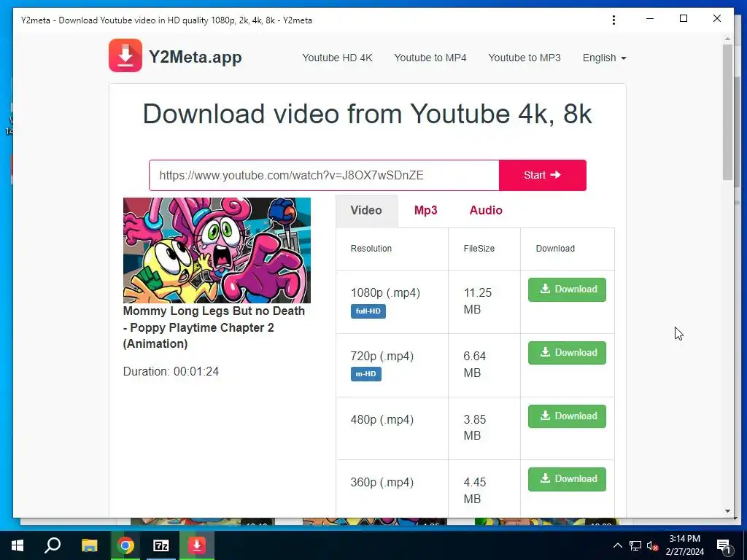This screenshot has width=747, height=560.
Task: Click the Mommy Long Legs video thumbnail
Action: pyautogui.click(x=217, y=251)
